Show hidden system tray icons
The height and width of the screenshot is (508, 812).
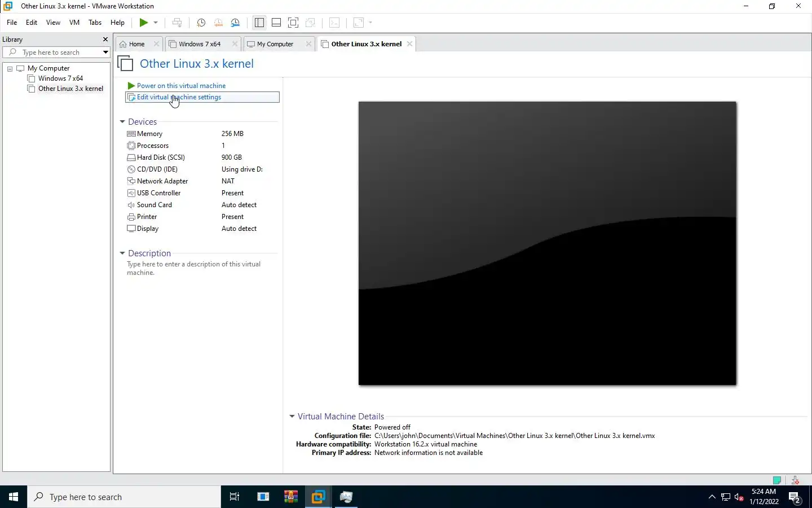click(712, 497)
